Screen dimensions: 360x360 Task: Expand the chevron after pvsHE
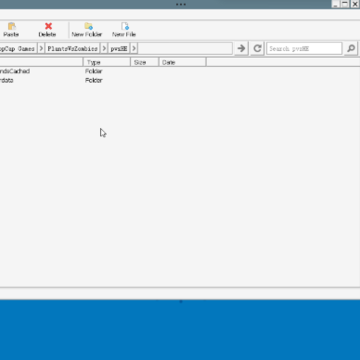pos(134,49)
